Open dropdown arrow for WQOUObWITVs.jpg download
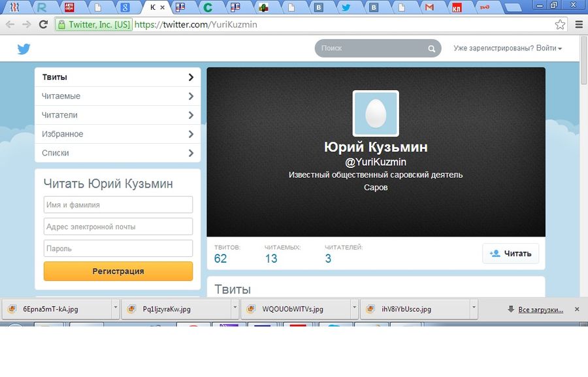 click(x=354, y=309)
